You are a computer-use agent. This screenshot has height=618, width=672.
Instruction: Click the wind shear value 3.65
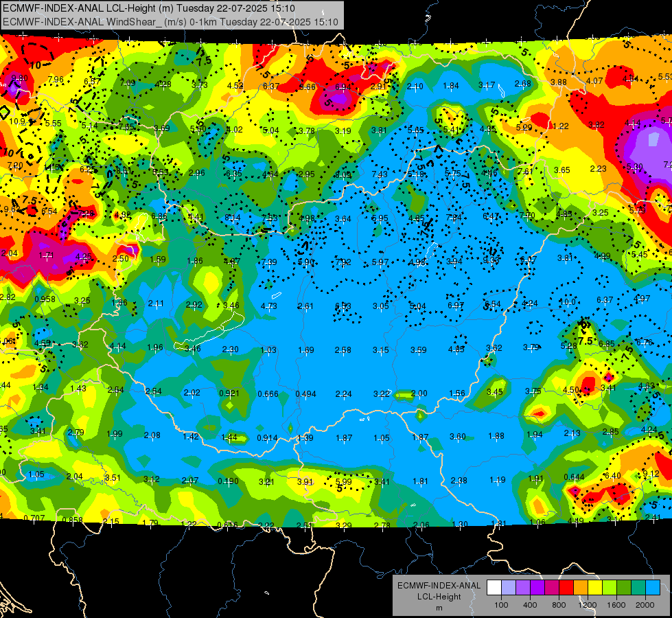562,170
